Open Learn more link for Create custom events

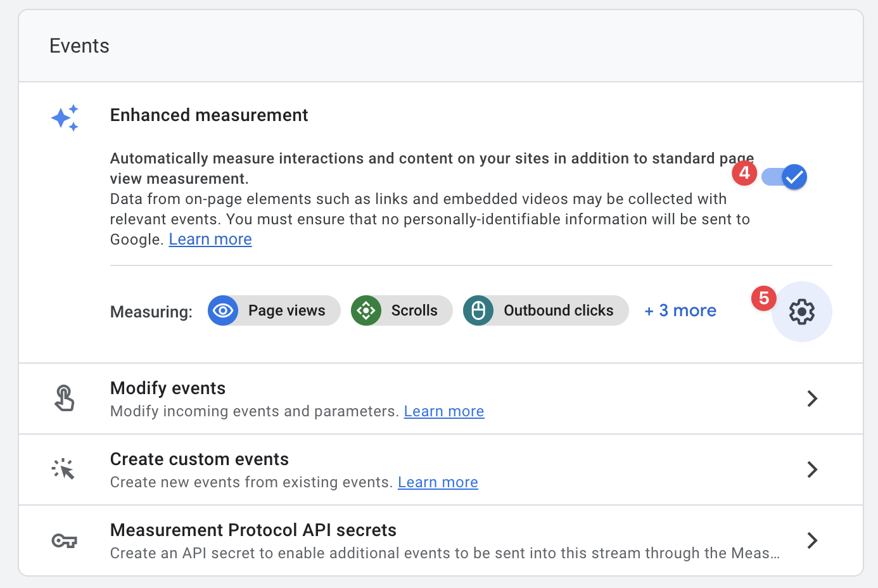tap(438, 482)
